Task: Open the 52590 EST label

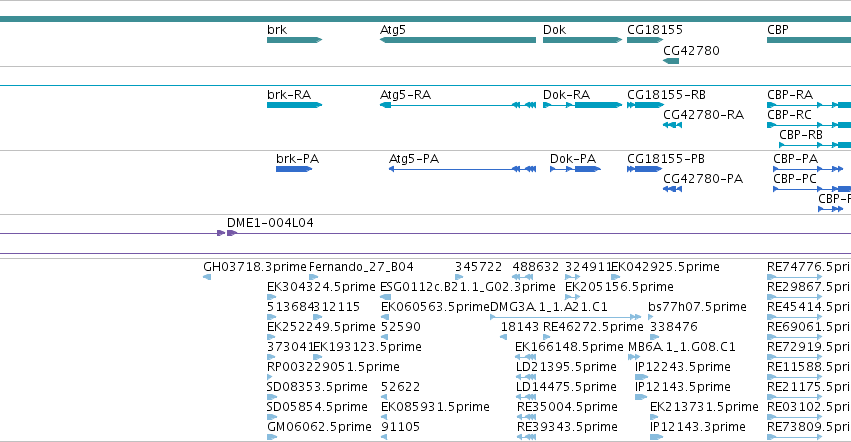Action: tap(401, 327)
